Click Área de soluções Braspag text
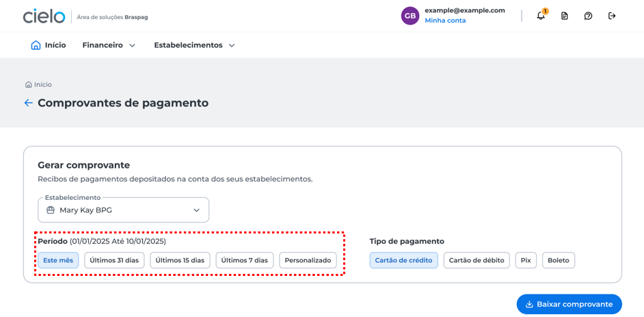 tap(113, 18)
